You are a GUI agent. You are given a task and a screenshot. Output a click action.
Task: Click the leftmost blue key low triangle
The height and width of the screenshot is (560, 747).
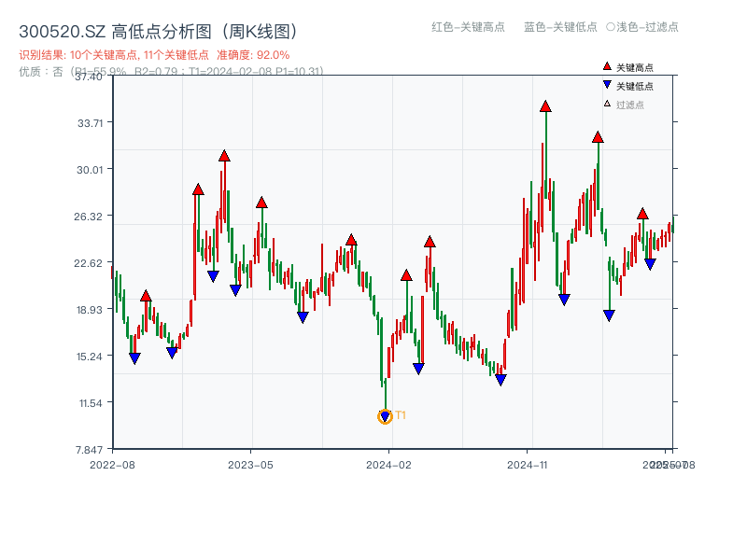click(x=133, y=357)
